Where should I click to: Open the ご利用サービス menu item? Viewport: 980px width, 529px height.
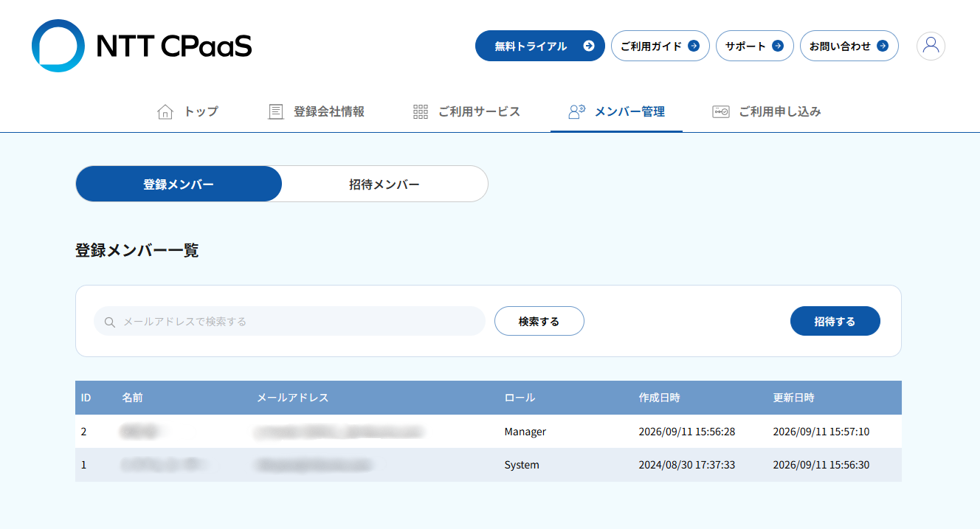(467, 111)
